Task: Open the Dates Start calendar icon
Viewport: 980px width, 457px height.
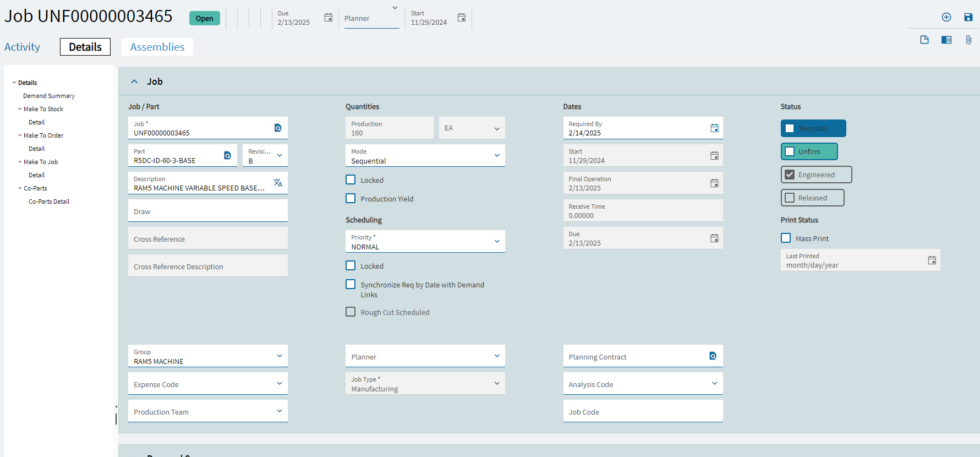Action: pos(714,155)
